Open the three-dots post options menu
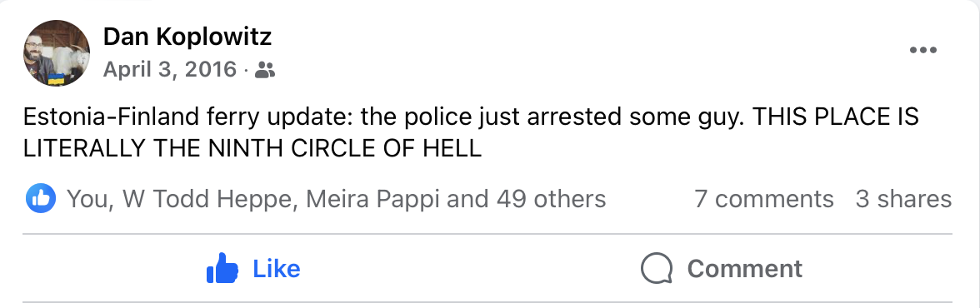 [x=923, y=51]
